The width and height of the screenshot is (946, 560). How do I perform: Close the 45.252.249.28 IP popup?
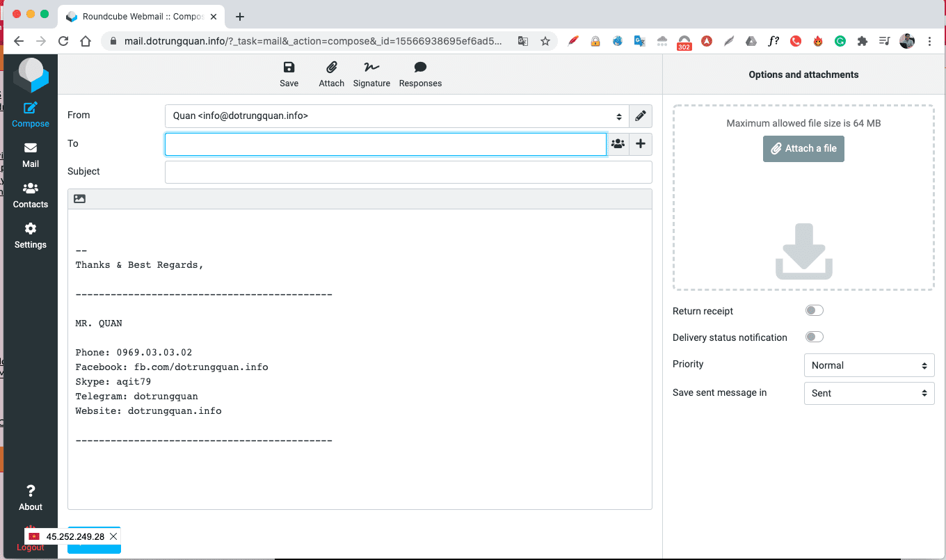point(113,536)
